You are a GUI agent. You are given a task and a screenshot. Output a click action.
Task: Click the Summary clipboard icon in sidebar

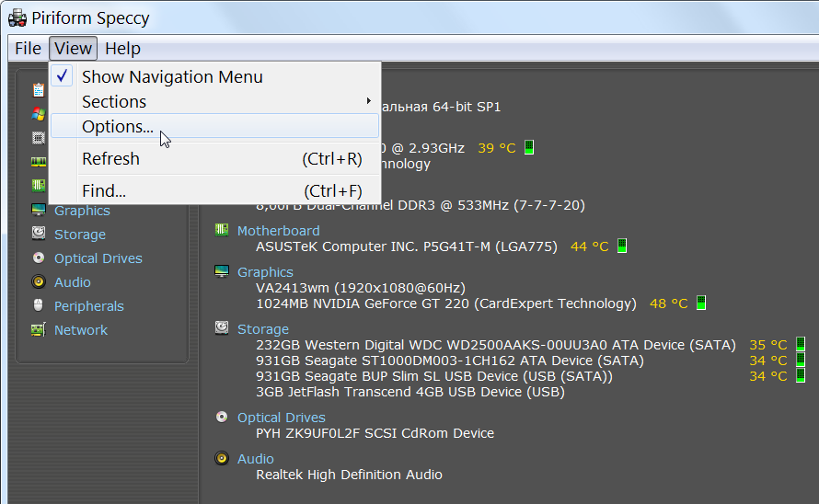pyautogui.click(x=39, y=90)
